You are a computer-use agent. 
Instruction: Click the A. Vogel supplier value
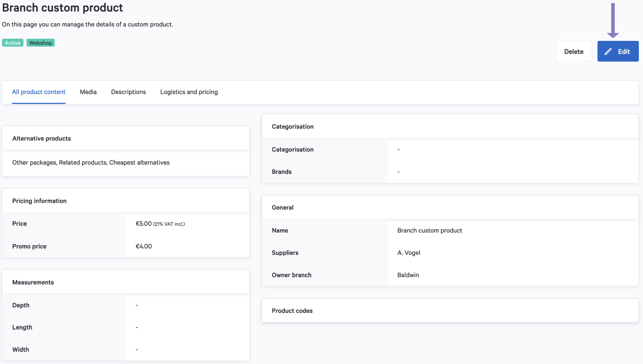pyautogui.click(x=408, y=253)
